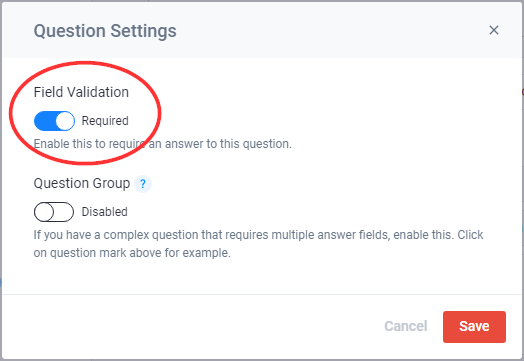Select the Field Validation heading

click(81, 92)
